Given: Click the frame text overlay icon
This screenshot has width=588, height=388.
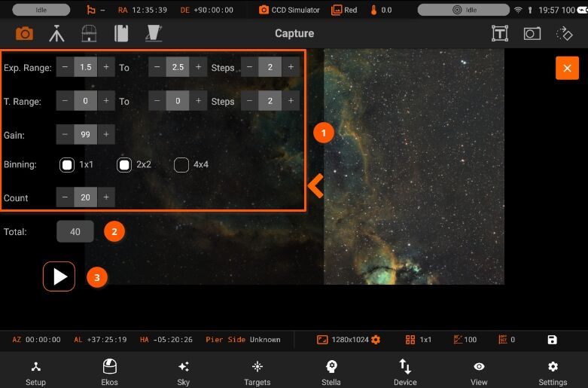Looking at the screenshot, I should (500, 34).
